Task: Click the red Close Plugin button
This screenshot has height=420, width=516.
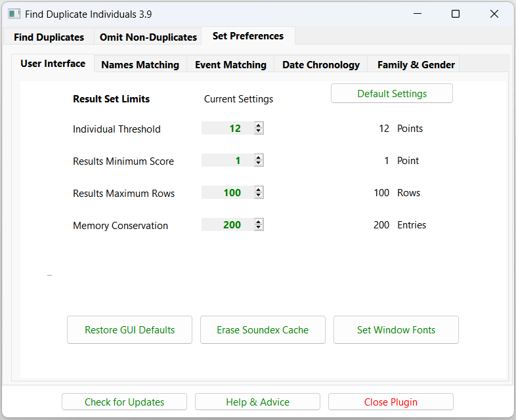Action: (x=391, y=402)
